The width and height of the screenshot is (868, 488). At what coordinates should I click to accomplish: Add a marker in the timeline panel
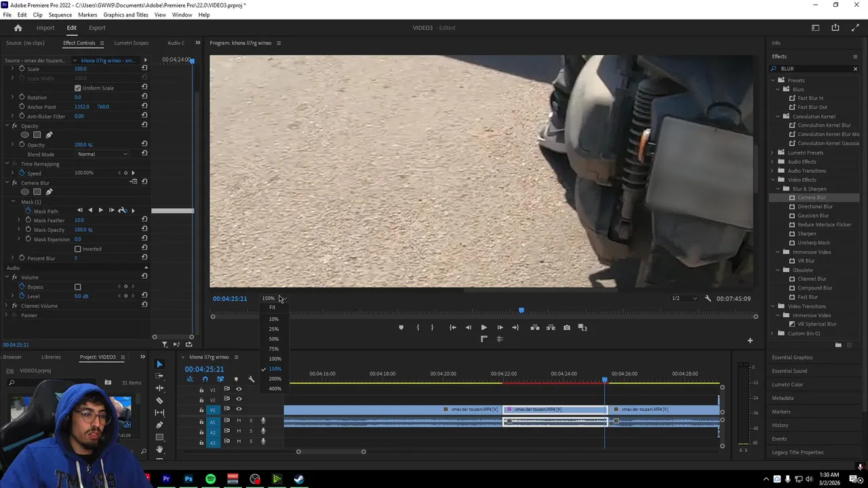(x=236, y=379)
